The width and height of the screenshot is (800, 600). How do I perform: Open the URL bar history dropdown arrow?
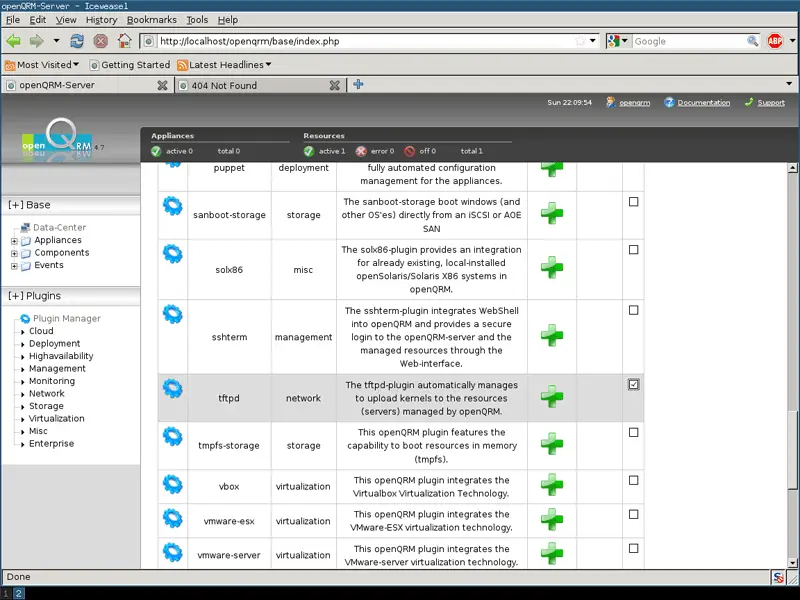coord(592,41)
